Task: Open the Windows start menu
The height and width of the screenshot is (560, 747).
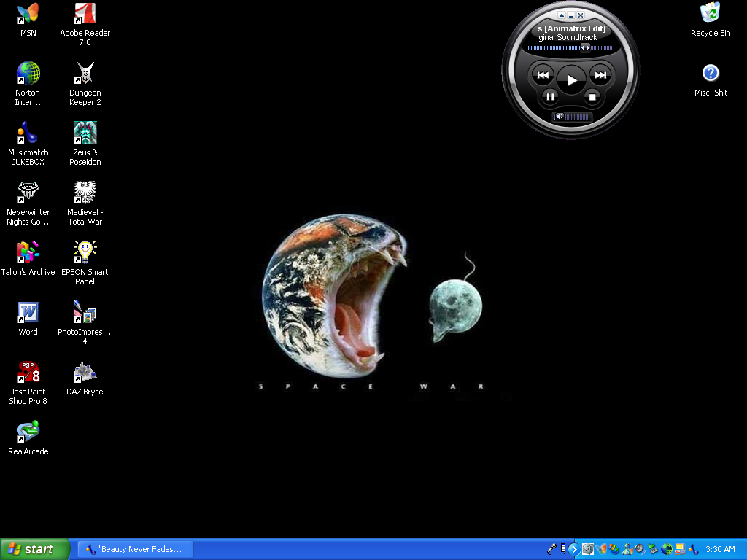Action: [x=35, y=549]
